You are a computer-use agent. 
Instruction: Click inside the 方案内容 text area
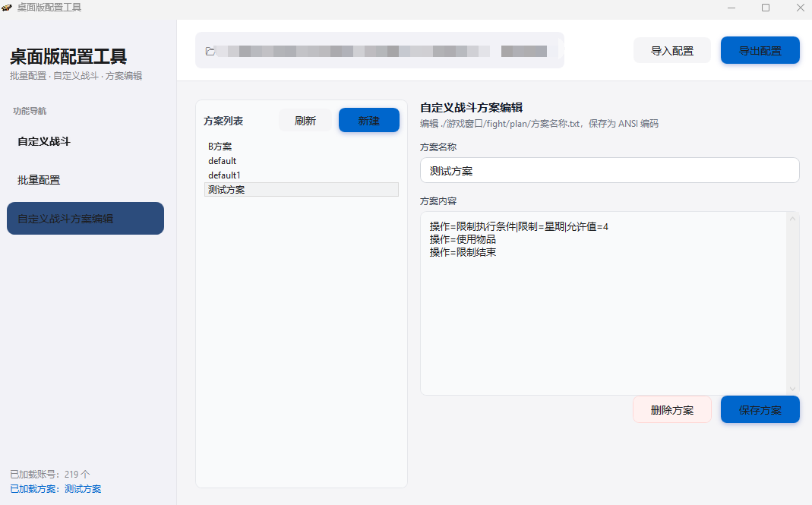point(604,319)
